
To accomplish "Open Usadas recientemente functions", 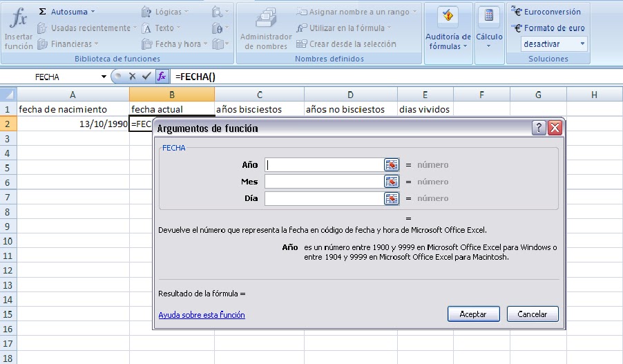I will pos(86,28).
